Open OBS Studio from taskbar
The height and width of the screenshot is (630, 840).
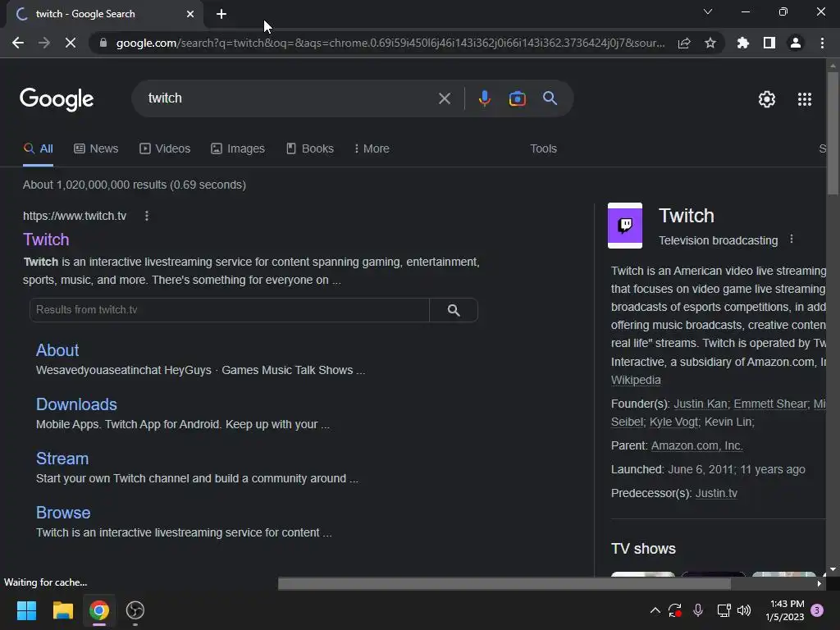click(x=135, y=610)
